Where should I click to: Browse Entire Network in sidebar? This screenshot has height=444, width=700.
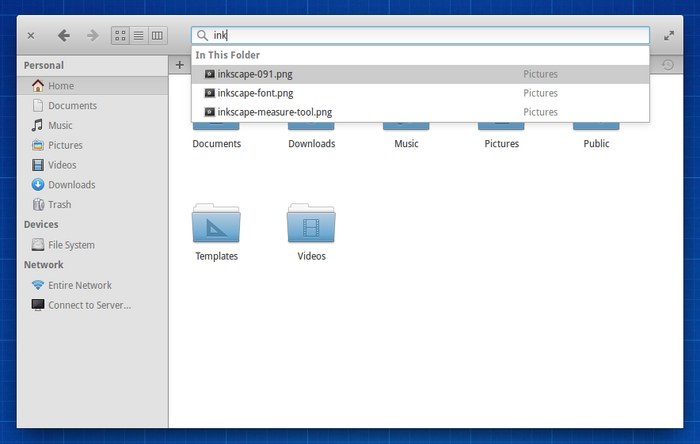tap(79, 285)
